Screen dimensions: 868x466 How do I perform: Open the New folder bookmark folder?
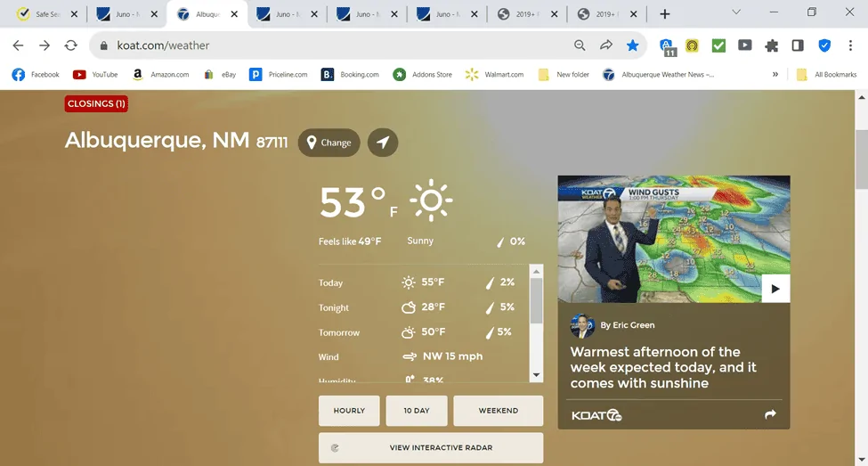[x=564, y=74]
